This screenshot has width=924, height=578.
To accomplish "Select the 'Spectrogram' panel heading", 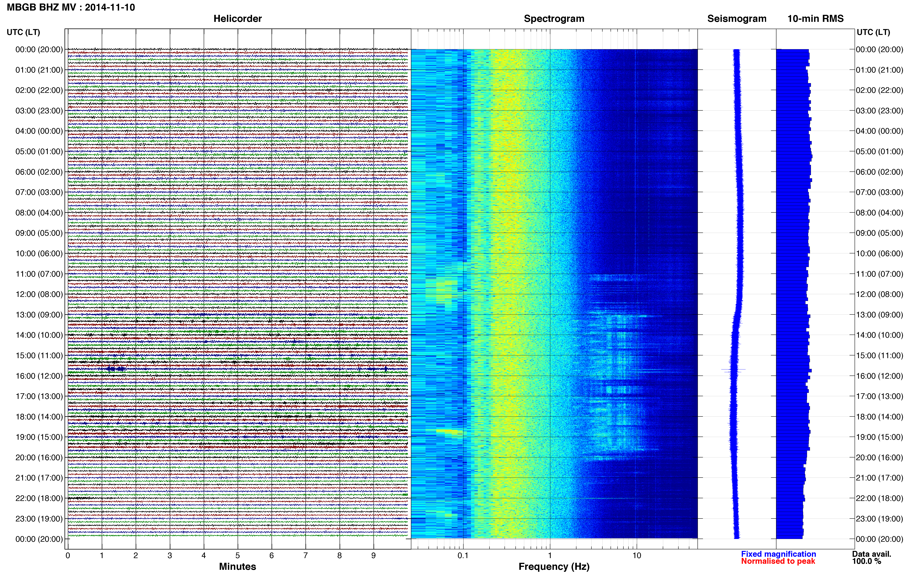I will pos(554,19).
